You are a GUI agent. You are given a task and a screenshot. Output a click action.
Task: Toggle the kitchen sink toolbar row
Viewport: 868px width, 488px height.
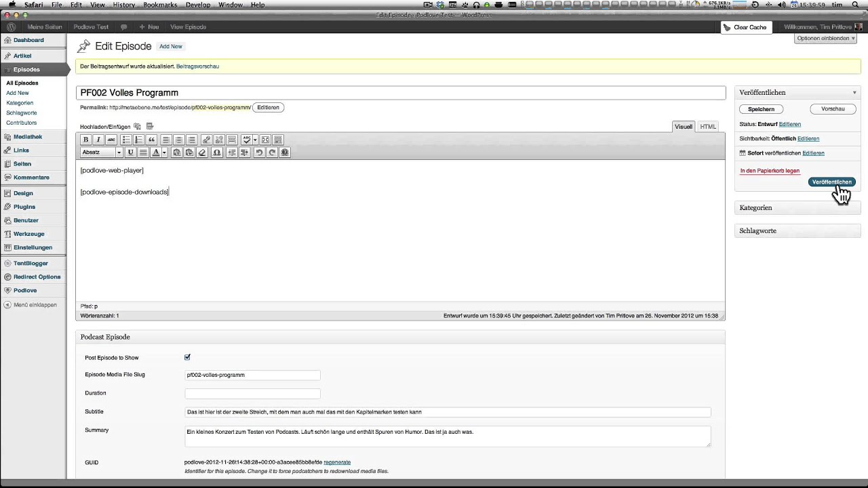coord(278,140)
